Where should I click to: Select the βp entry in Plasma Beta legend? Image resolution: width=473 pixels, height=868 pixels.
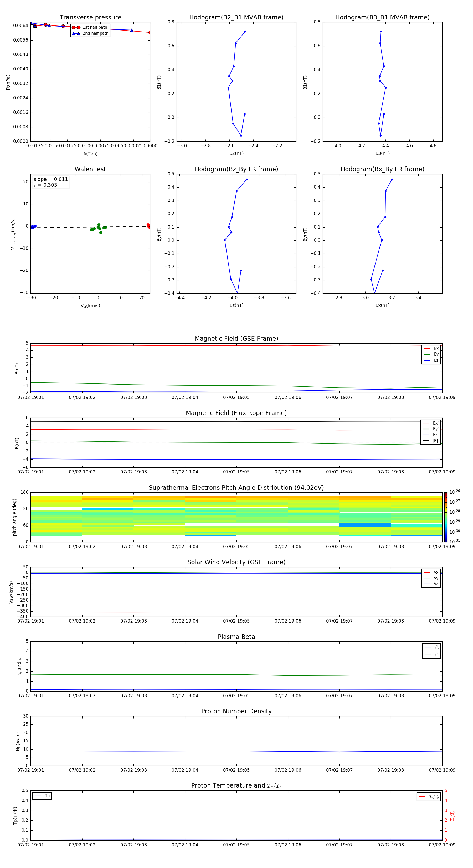(431, 647)
